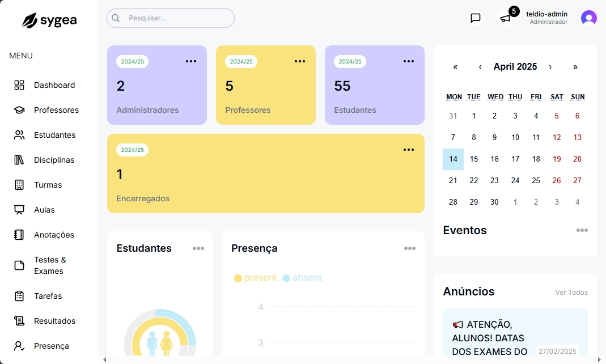
Task: Click the Professores graduation cap icon
Action: click(19, 110)
